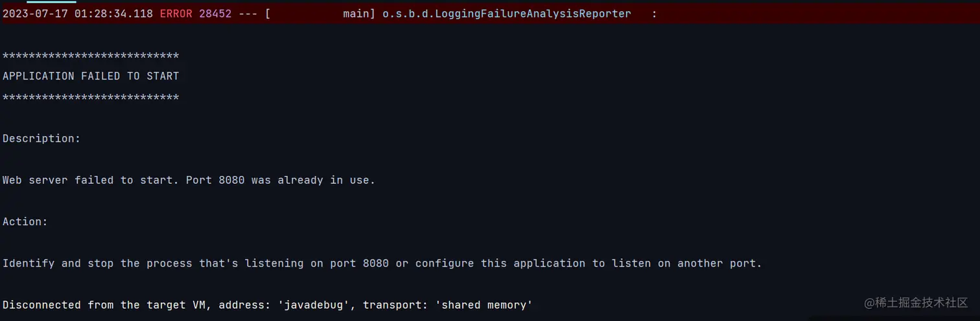Click the active console tab indicator at top
The height and width of the screenshot is (321, 980).
tap(51, 1)
